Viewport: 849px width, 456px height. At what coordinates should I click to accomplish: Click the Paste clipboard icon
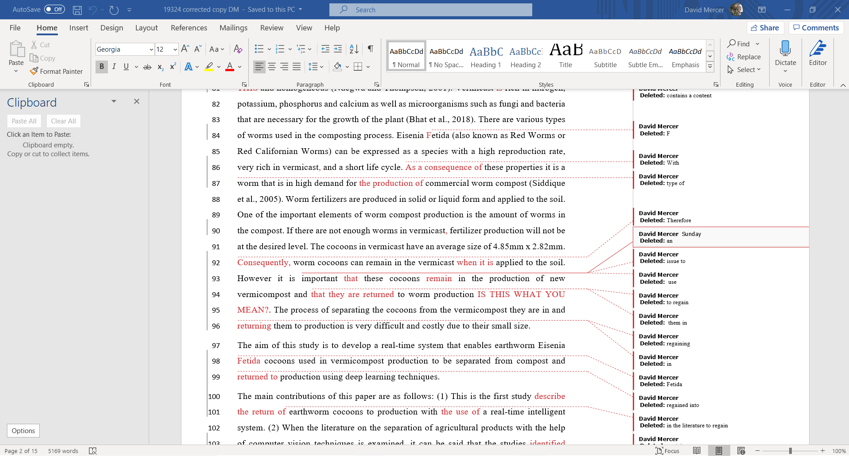[x=16, y=51]
